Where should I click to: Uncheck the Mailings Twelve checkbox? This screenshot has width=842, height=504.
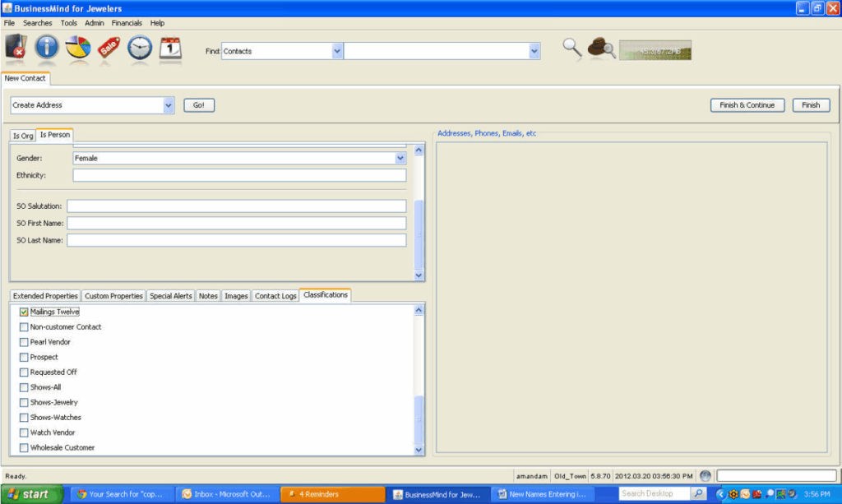[x=24, y=312]
